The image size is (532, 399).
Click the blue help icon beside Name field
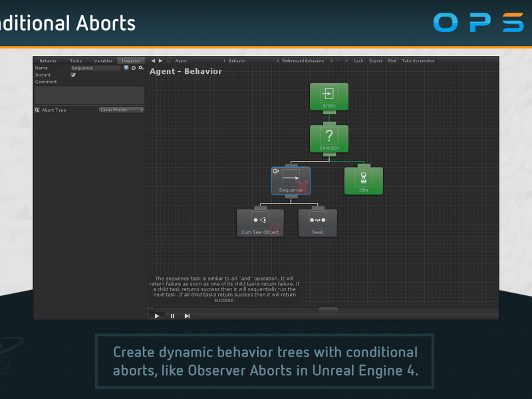(126, 68)
